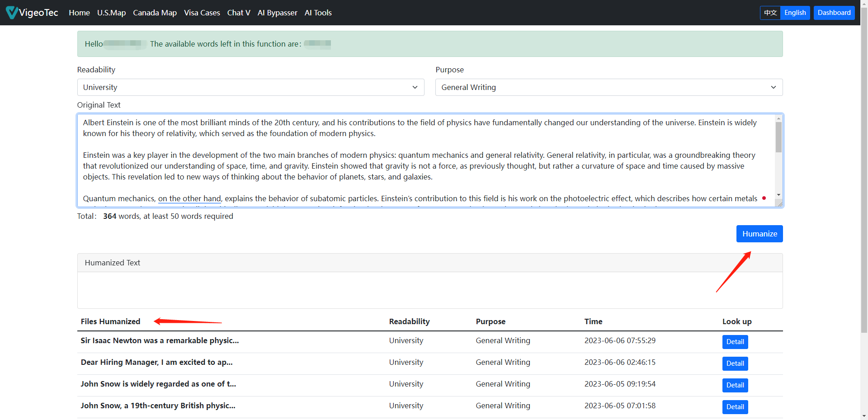Open the Dashboard page
The width and height of the screenshot is (868, 420).
(834, 13)
